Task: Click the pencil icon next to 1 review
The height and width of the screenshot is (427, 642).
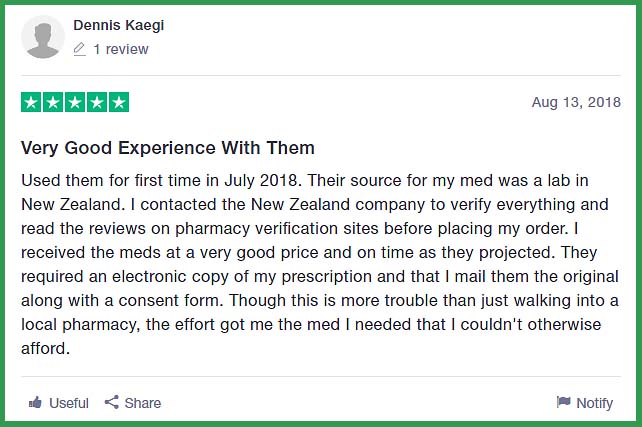Action: point(79,49)
